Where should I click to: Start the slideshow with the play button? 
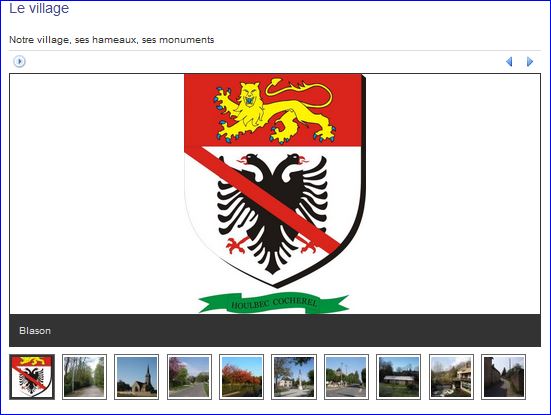click(x=19, y=61)
